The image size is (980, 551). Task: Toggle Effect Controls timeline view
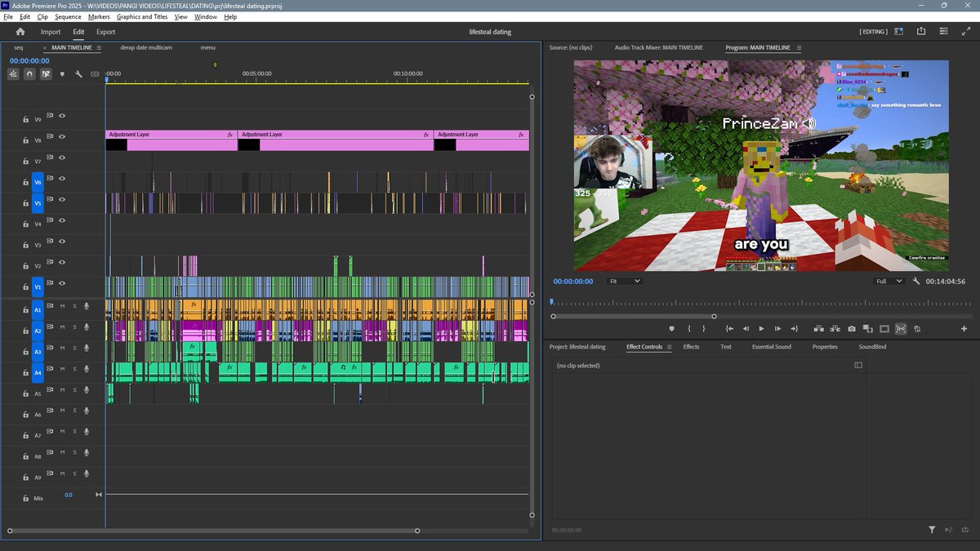858,366
